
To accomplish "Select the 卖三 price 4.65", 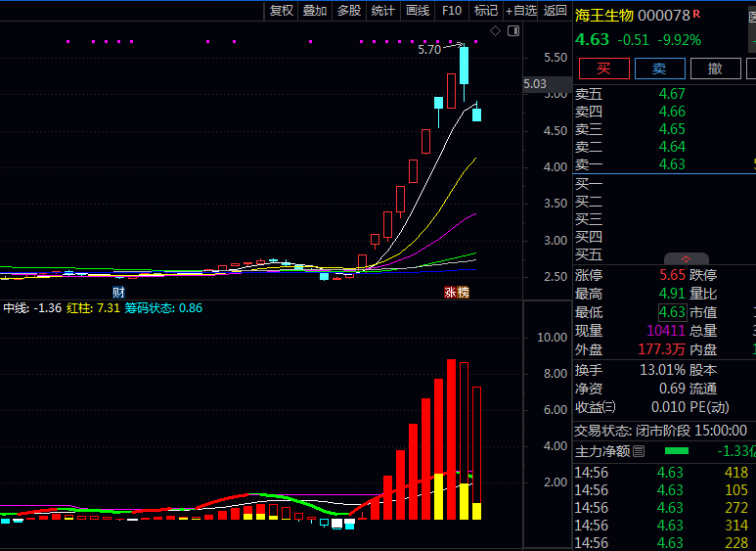I will [x=672, y=129].
